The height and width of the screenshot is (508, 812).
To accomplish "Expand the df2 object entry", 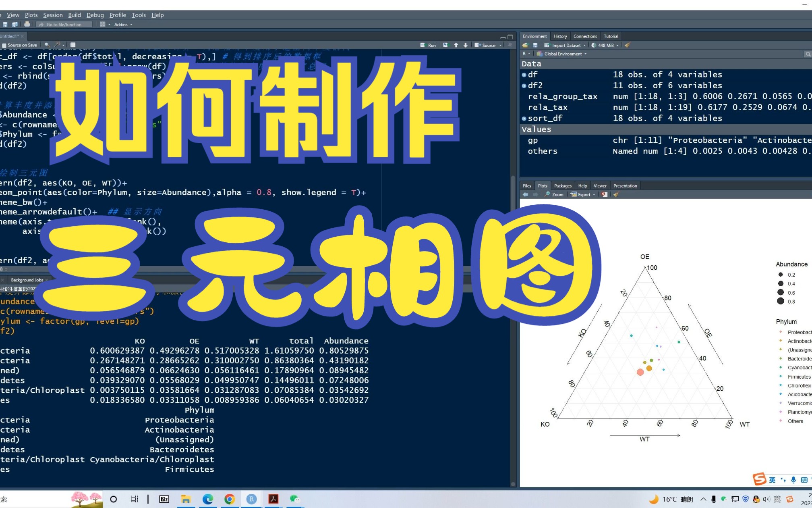I will tap(524, 85).
